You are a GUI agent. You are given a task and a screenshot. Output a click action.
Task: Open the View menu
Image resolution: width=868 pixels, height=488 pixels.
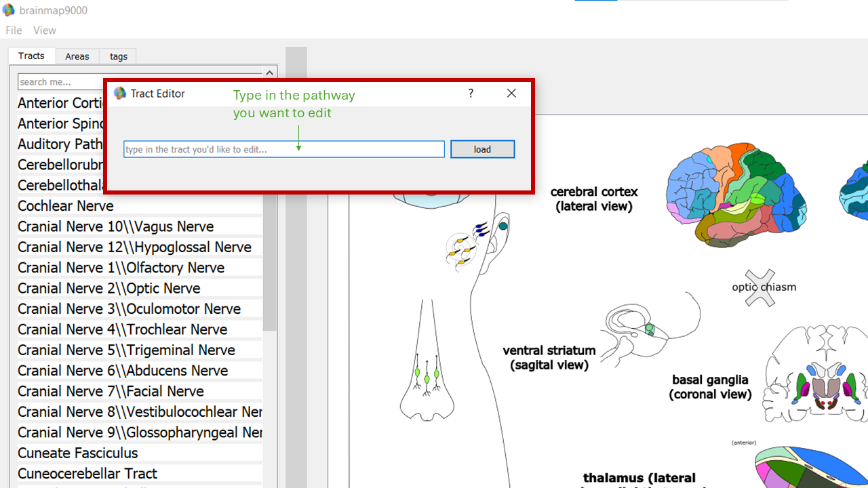(45, 30)
